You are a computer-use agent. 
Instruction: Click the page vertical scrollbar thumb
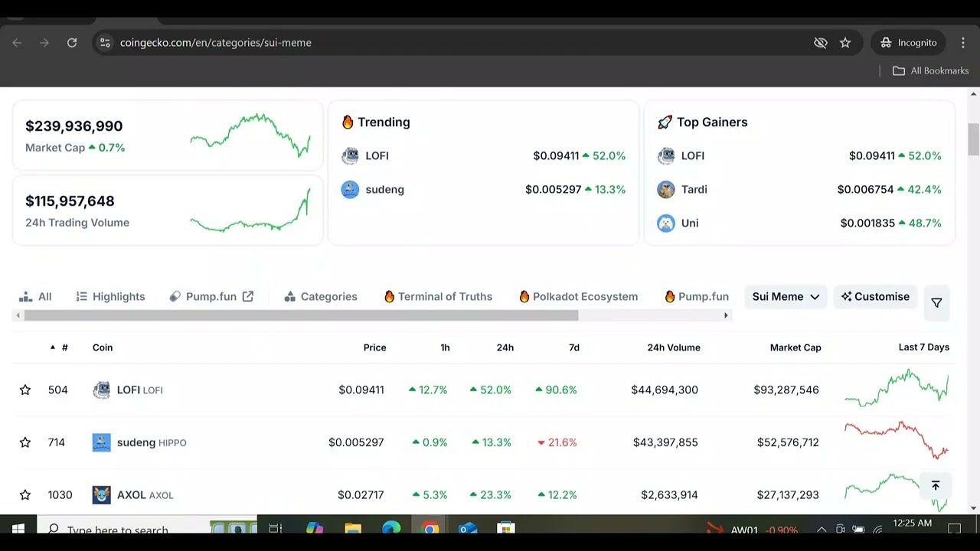974,139
